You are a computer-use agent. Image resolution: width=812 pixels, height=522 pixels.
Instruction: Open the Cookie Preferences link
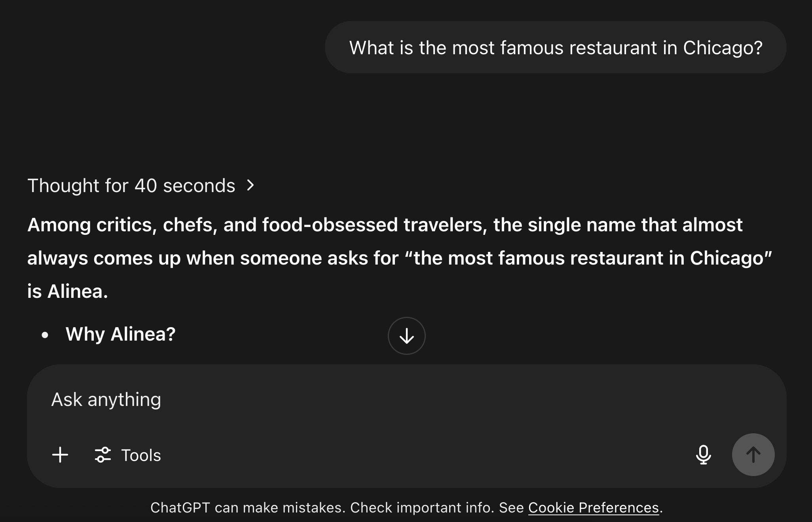(x=593, y=507)
